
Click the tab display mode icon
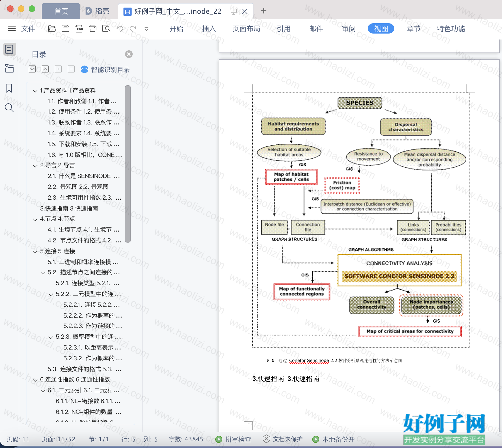coord(233,11)
